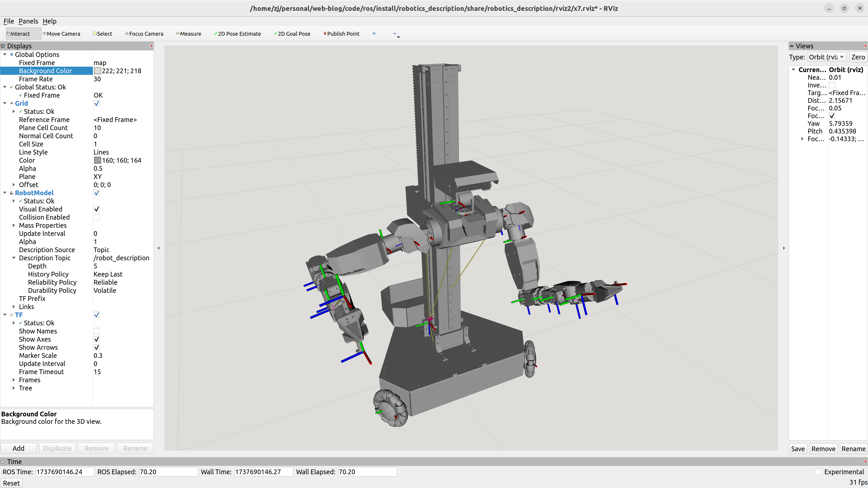This screenshot has width=868, height=488.
Task: Close the Displays panel
Action: (x=151, y=46)
